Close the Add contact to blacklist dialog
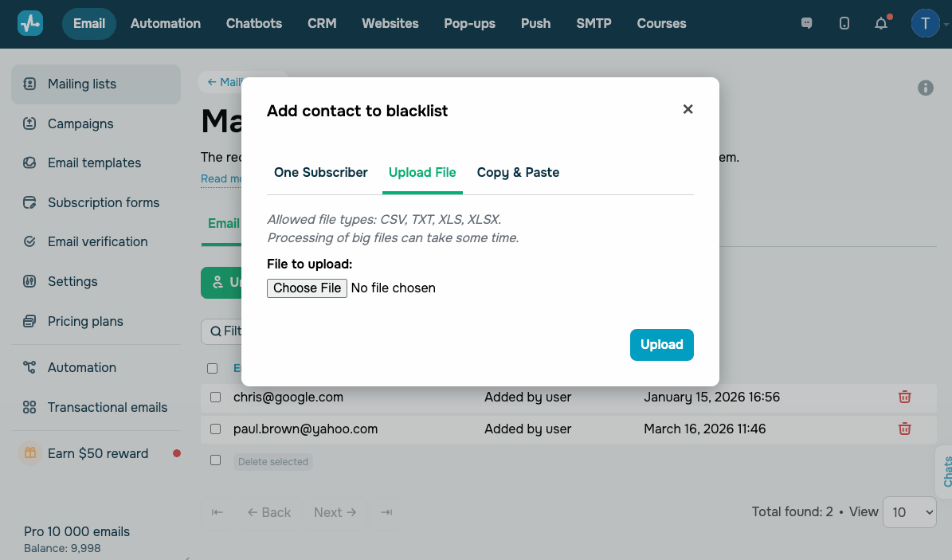952x560 pixels. 688,109
